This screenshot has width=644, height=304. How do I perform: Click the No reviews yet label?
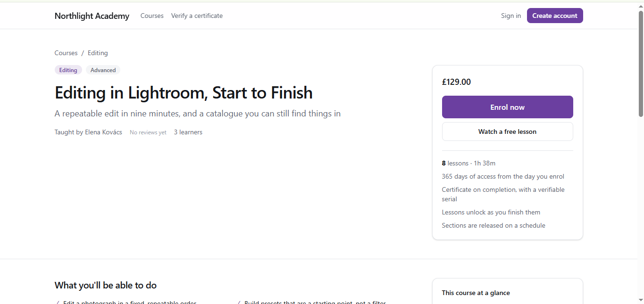click(x=148, y=132)
